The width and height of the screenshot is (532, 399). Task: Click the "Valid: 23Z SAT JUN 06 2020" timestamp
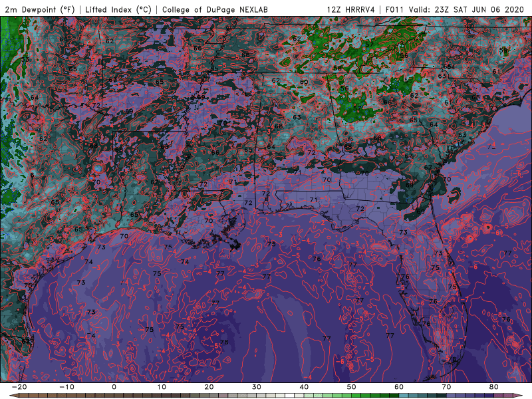pos(466,9)
